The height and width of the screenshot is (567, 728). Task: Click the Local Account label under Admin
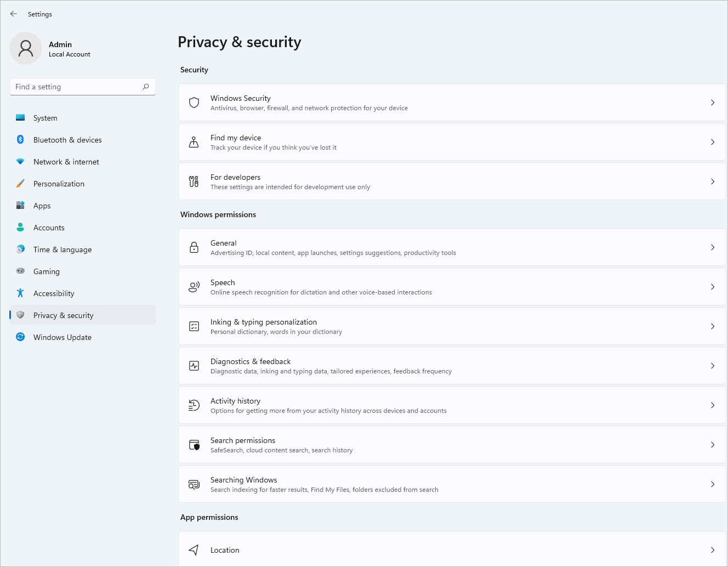coord(70,54)
